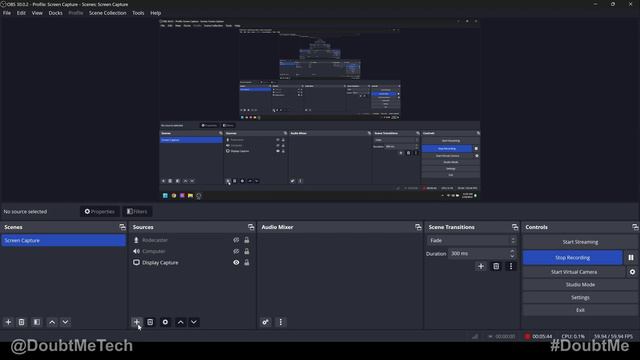Lock the Display Capture source

pos(247,262)
